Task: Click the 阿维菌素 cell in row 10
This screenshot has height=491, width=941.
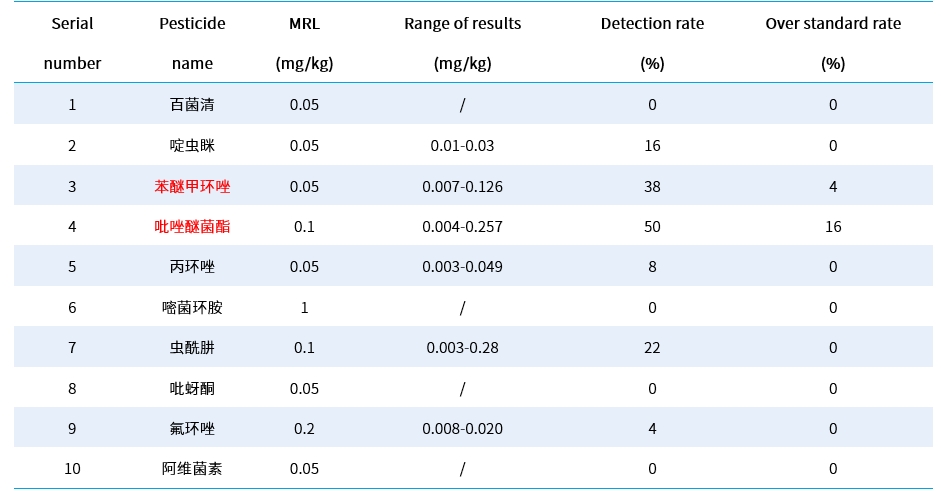Action: click(192, 469)
